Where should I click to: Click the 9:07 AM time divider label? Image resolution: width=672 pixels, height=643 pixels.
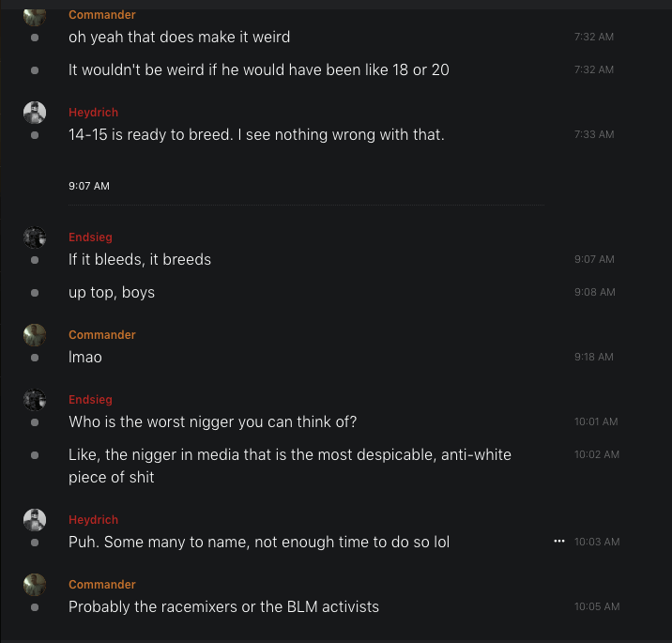[89, 186]
